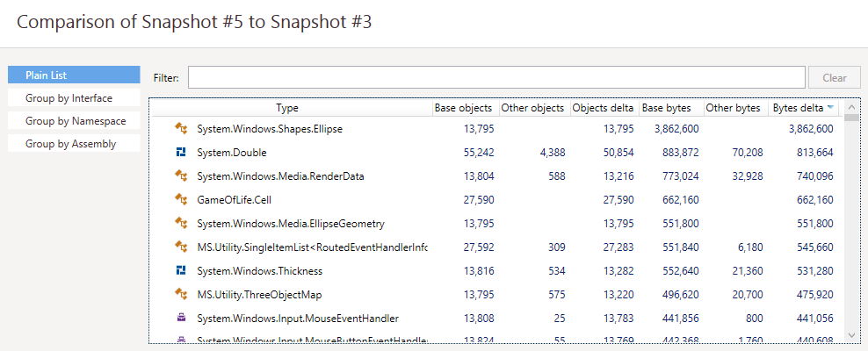
Task: Switch to Group by Assembly view
Action: 73,144
